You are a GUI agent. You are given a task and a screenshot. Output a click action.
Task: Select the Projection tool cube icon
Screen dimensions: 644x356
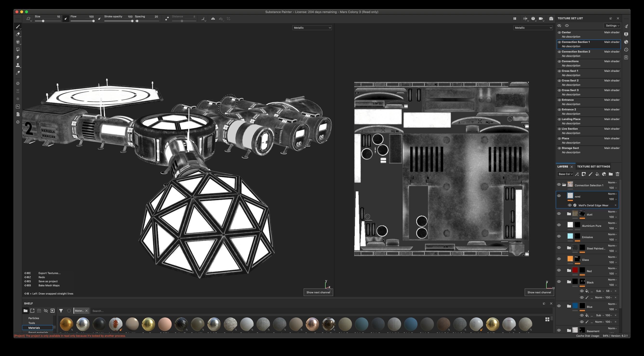point(18,42)
